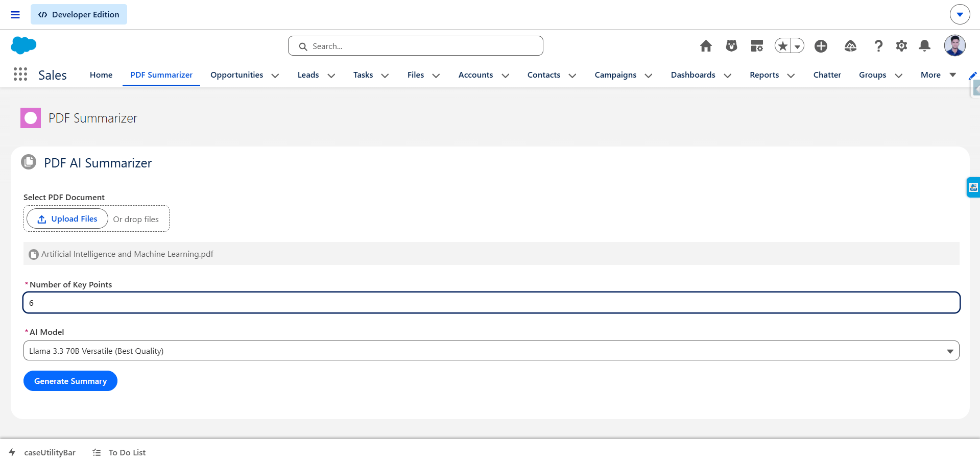
Task: Go to Home via house icon
Action: pyautogui.click(x=706, y=46)
